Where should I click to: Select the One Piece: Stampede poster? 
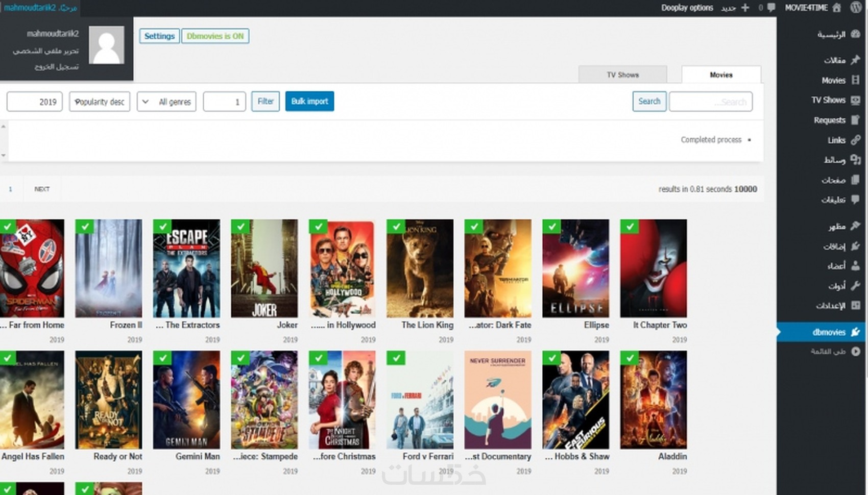coord(264,400)
